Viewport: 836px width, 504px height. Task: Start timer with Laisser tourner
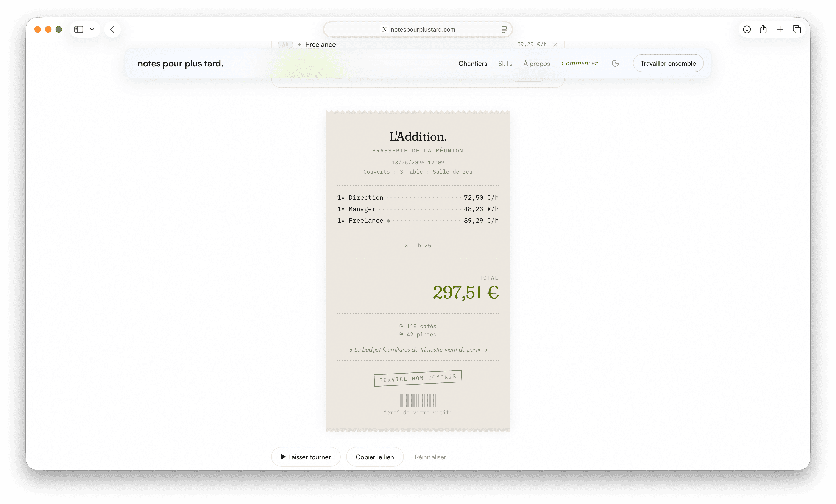tap(306, 457)
